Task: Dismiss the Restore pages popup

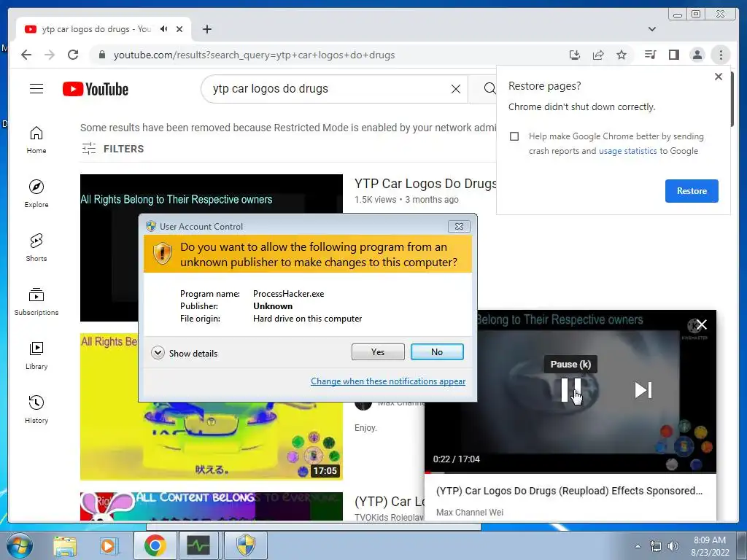Action: point(719,77)
